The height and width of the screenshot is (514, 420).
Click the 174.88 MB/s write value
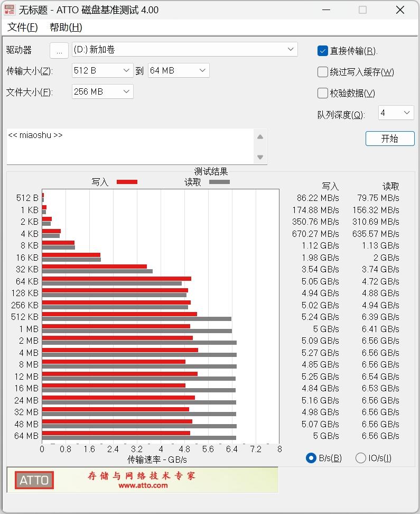(315, 210)
